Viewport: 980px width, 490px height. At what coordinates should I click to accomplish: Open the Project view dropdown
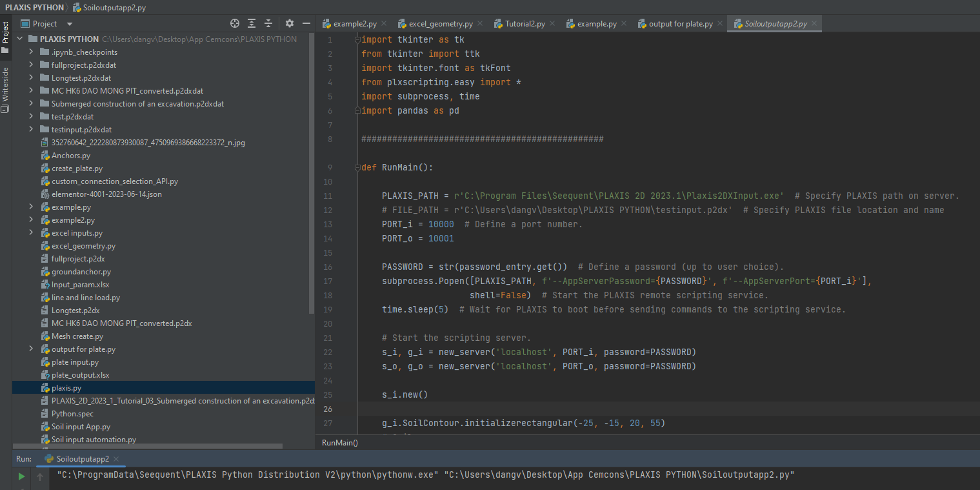(69, 24)
